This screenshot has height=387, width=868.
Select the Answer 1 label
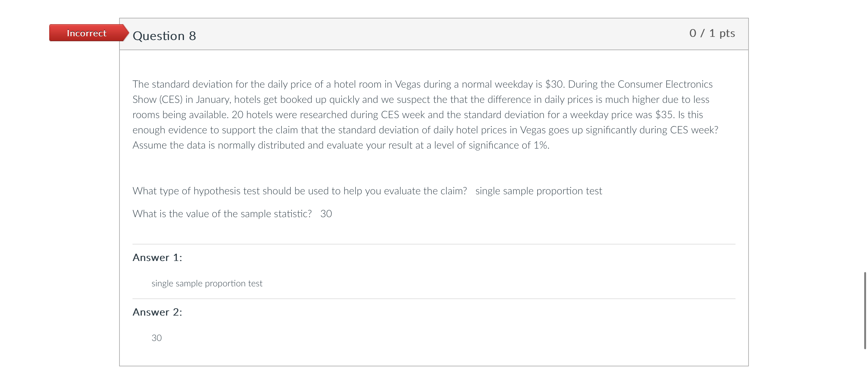tap(157, 257)
